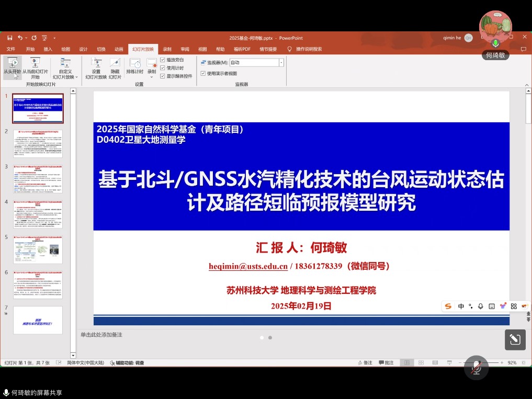The image size is (532, 399).
Task: Click Rehearse Timings (排练计时) icon
Action: tap(134, 63)
